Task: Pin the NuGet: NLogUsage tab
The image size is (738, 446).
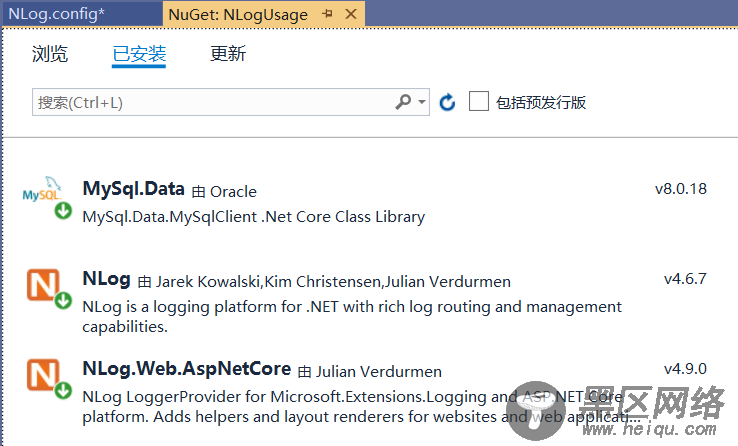Action: click(x=327, y=14)
